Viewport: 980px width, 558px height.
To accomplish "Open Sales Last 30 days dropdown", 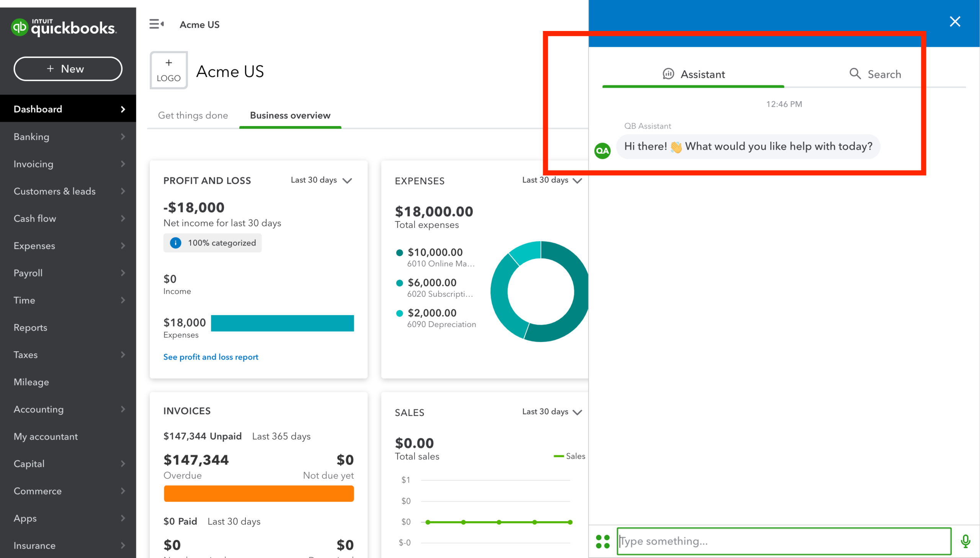I will tap(552, 412).
